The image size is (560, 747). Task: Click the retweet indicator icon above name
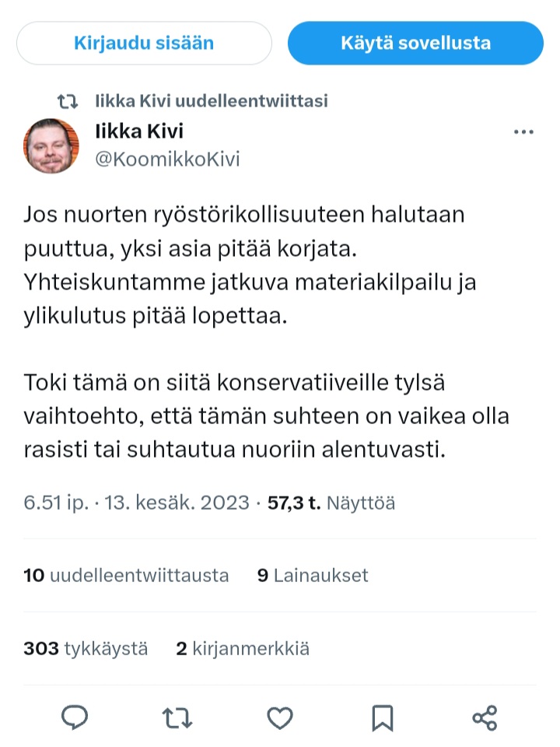(x=68, y=101)
